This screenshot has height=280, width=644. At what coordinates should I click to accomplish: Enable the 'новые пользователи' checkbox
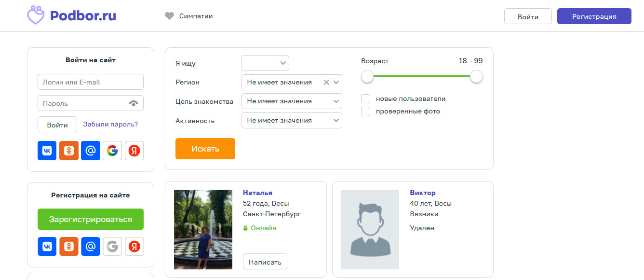click(x=366, y=98)
